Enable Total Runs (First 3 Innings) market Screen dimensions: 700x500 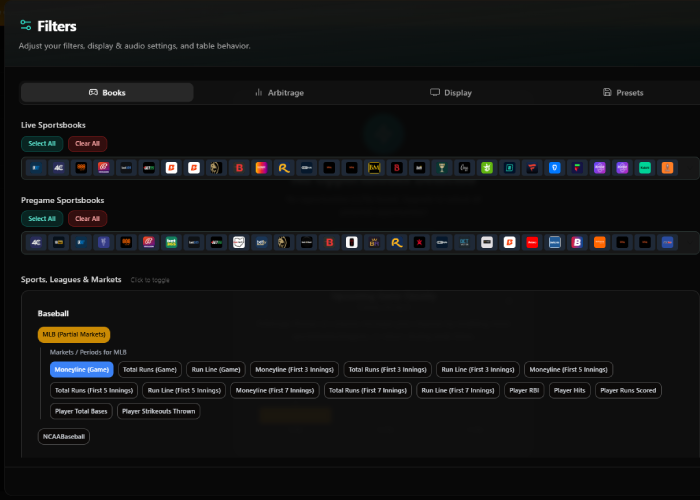(x=388, y=370)
